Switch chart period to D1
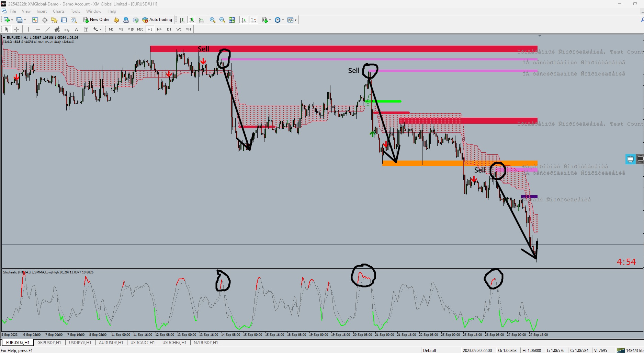Viewport: 644px width, 353px height. point(169,29)
